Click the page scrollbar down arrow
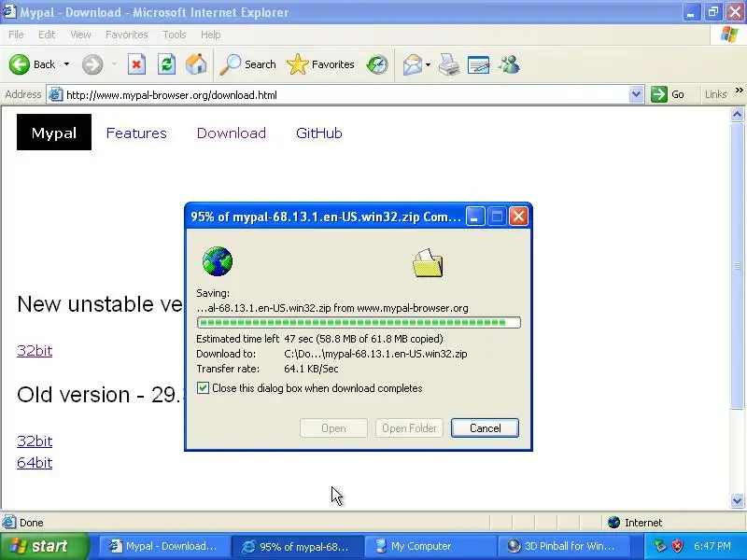 click(738, 500)
